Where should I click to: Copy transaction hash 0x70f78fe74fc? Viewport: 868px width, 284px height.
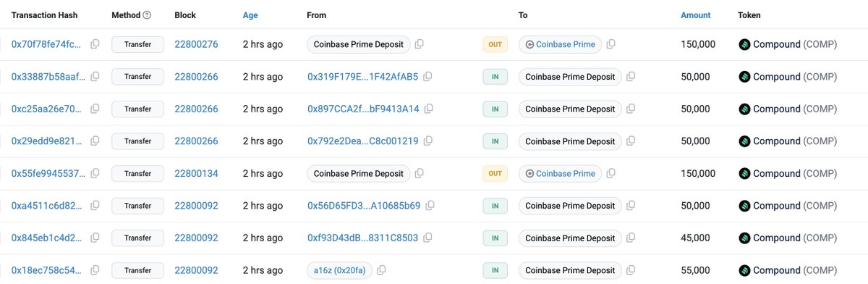(x=95, y=44)
